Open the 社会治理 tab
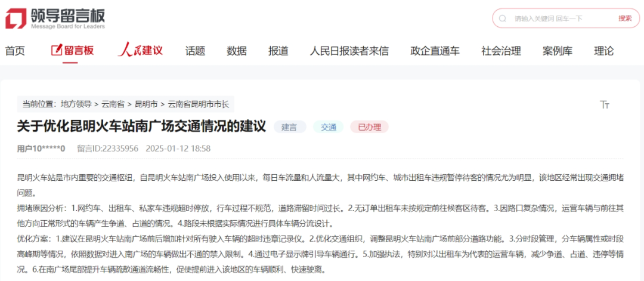This screenshot has width=644, height=281. click(x=501, y=51)
